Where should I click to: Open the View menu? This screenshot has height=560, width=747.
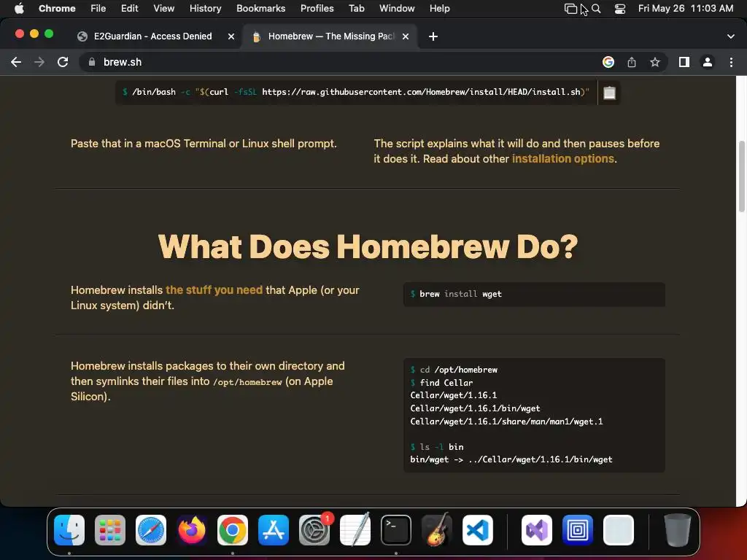click(x=164, y=8)
